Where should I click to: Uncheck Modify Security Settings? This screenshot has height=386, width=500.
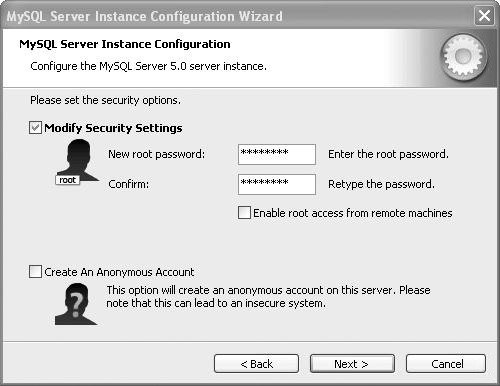point(35,128)
